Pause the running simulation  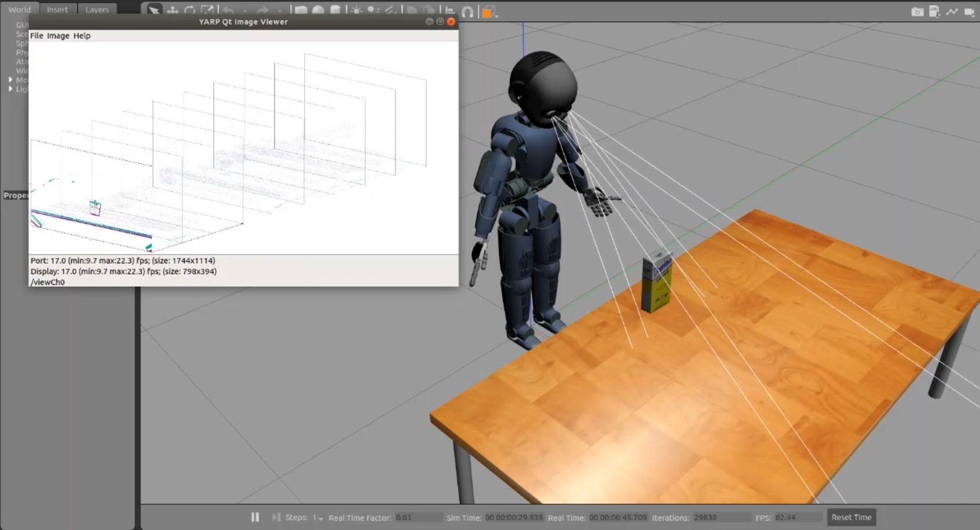point(255,517)
